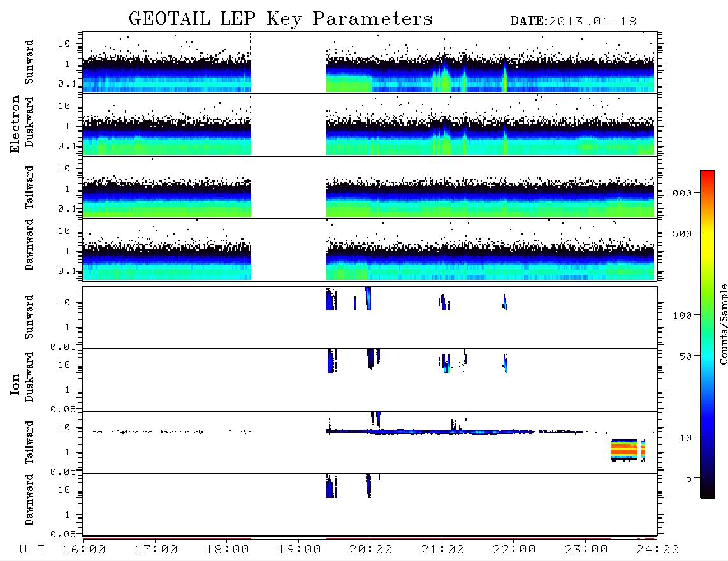Click the Electron 'Dawnward' panel label
This screenshot has height=561, width=728.
pos(29,245)
